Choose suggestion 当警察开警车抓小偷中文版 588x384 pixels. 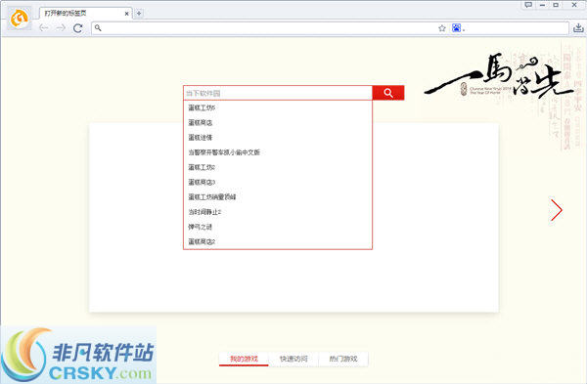tap(278, 152)
